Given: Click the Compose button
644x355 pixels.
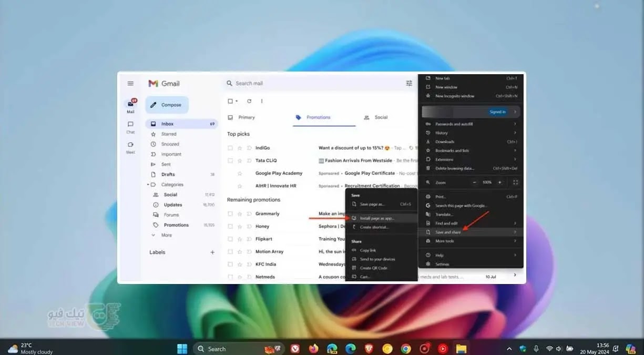Looking at the screenshot, I should tap(167, 105).
